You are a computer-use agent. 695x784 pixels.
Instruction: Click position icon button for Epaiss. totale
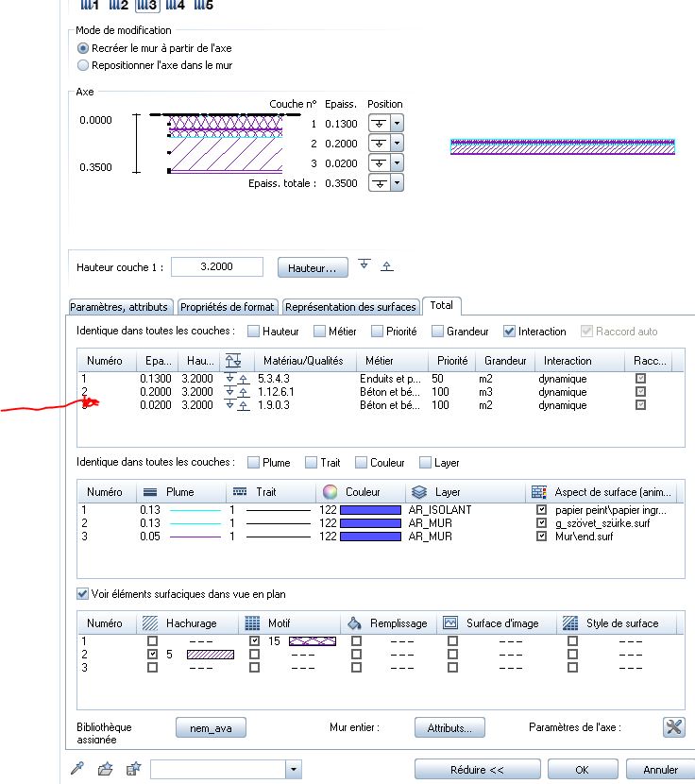[x=379, y=183]
